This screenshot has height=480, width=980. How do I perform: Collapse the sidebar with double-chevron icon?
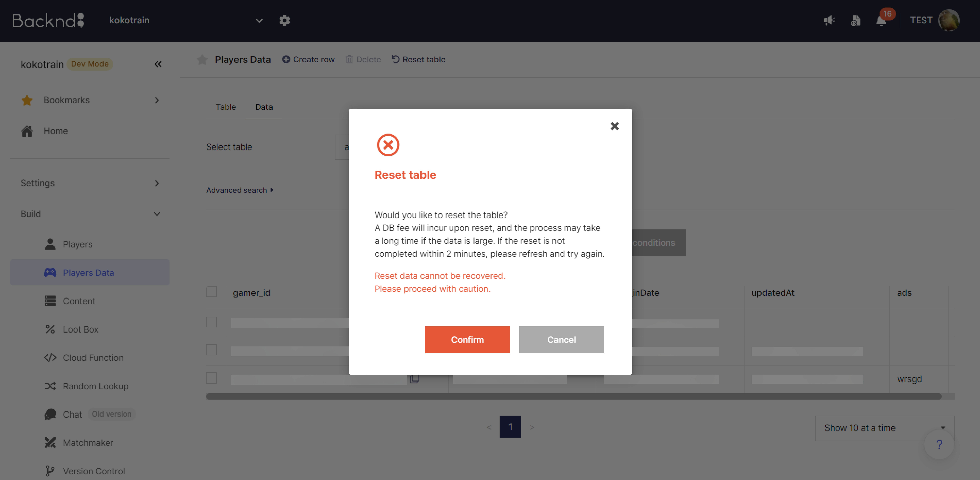[x=158, y=64]
